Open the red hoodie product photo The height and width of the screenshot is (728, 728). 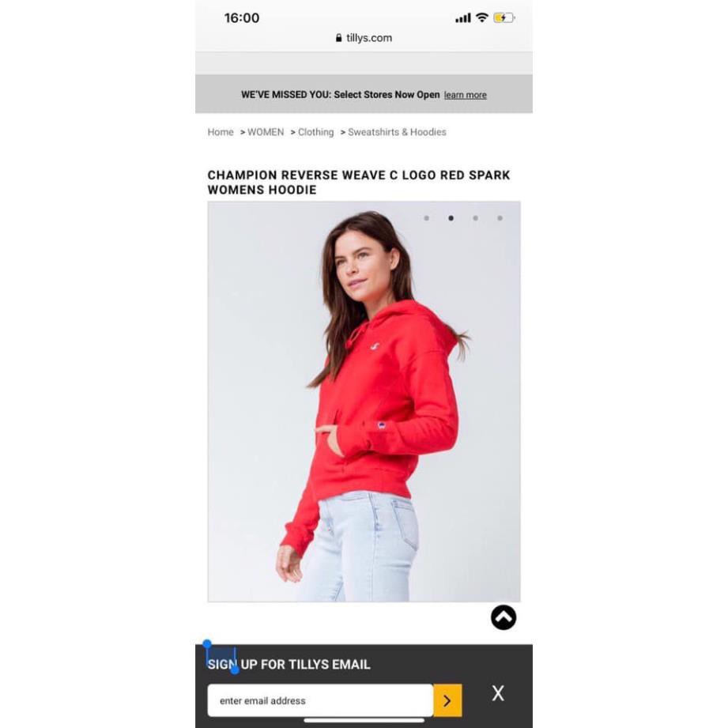(364, 402)
